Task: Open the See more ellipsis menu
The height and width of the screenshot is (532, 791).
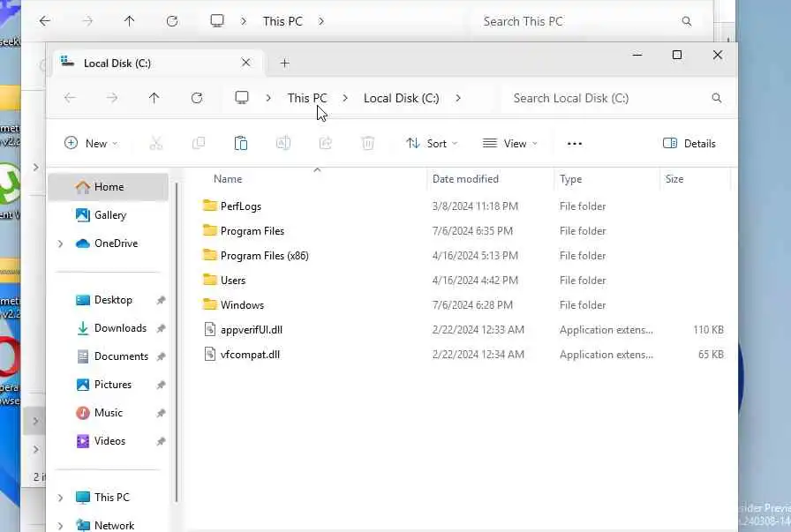Action: (575, 144)
